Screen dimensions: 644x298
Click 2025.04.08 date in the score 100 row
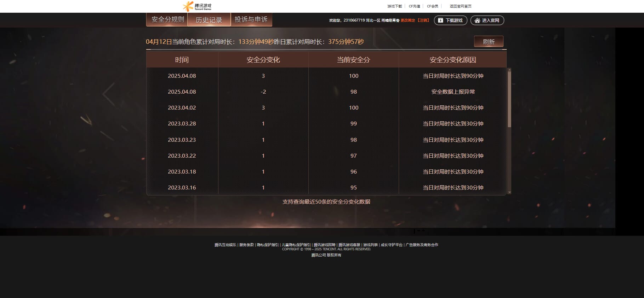point(182,76)
